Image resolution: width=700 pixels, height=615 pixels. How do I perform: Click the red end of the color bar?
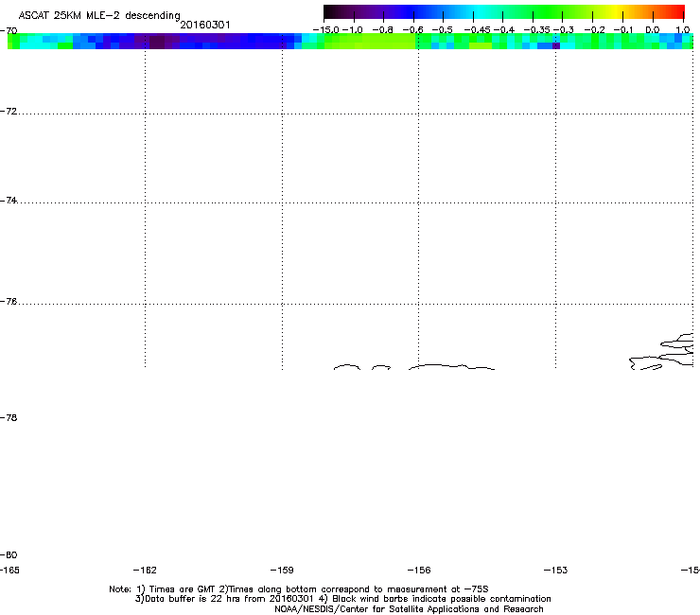coord(678,11)
